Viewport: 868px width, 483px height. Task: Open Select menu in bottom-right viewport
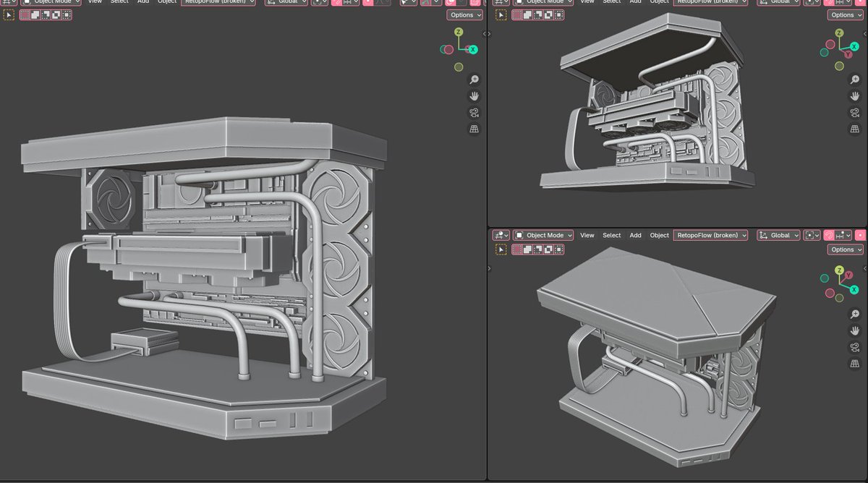[612, 235]
